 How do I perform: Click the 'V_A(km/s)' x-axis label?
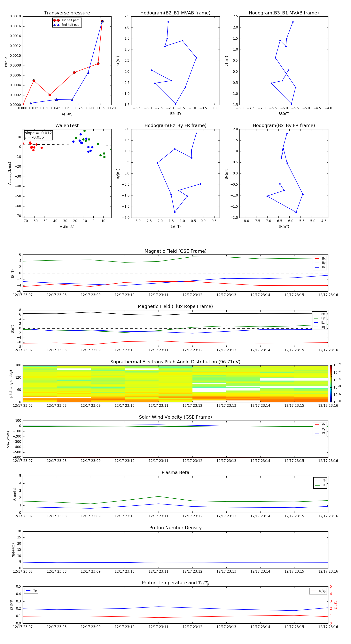(x=67, y=227)
